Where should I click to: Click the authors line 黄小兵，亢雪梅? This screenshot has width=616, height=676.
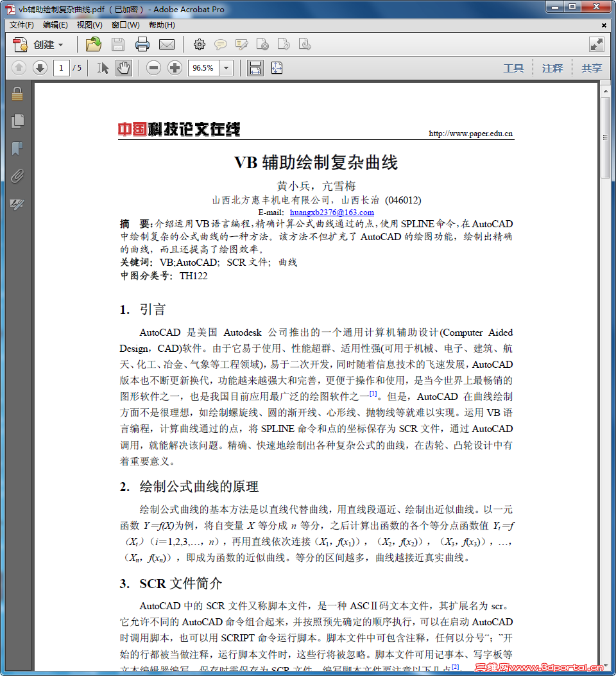(x=316, y=186)
